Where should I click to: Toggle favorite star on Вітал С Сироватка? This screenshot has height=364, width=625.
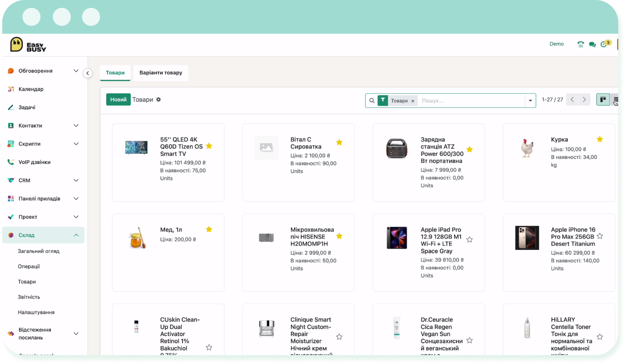click(x=339, y=142)
